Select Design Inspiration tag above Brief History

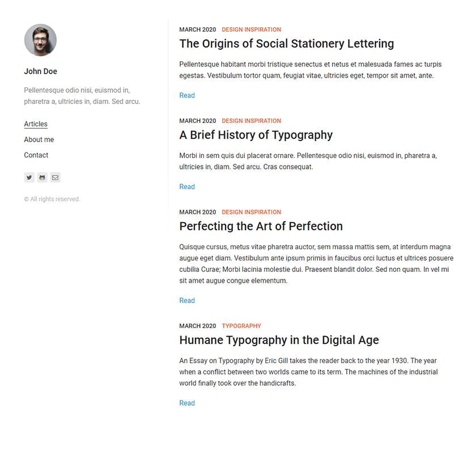252,121
